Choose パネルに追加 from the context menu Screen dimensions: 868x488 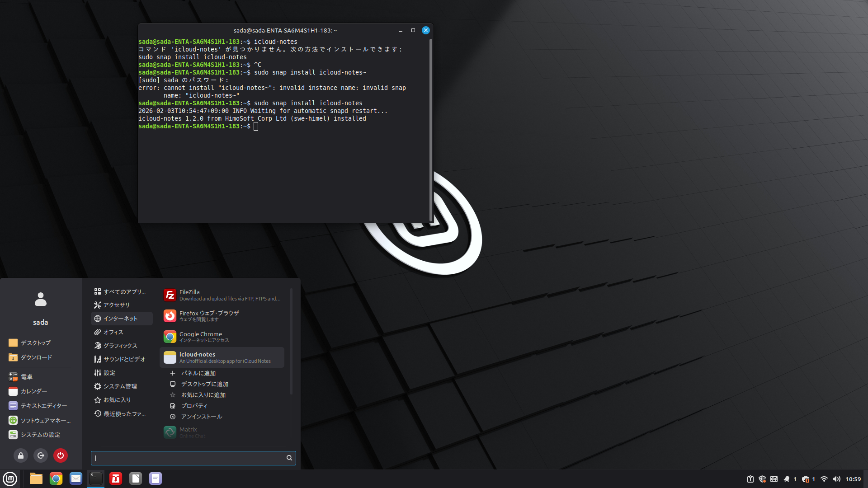point(198,373)
